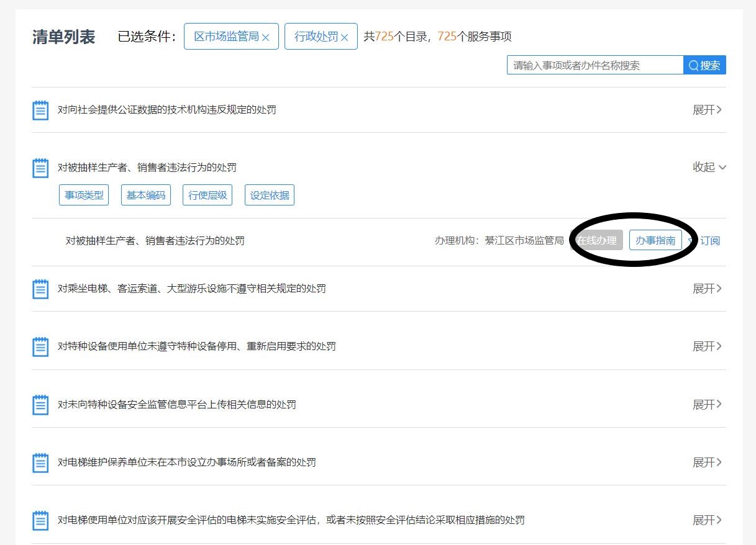
Task: Click document icon beside 对被抽样生产者、销售者违法行为的处罚
Action: [x=40, y=168]
